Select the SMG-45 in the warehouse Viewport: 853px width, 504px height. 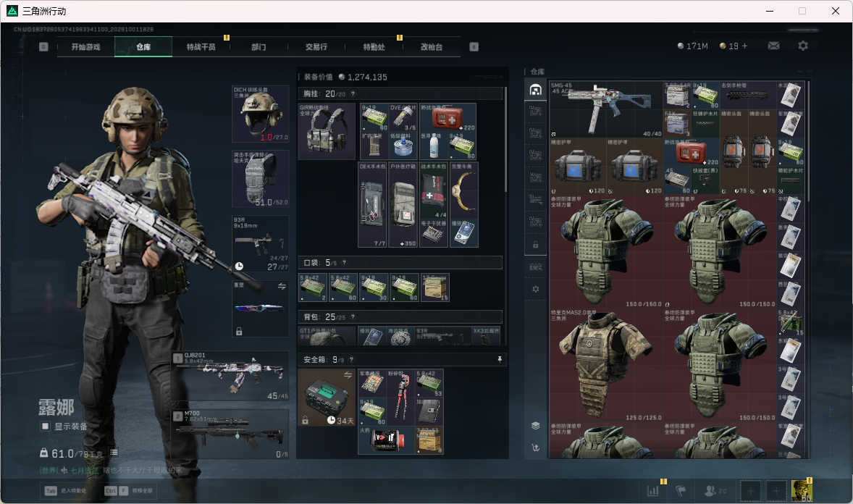point(606,109)
